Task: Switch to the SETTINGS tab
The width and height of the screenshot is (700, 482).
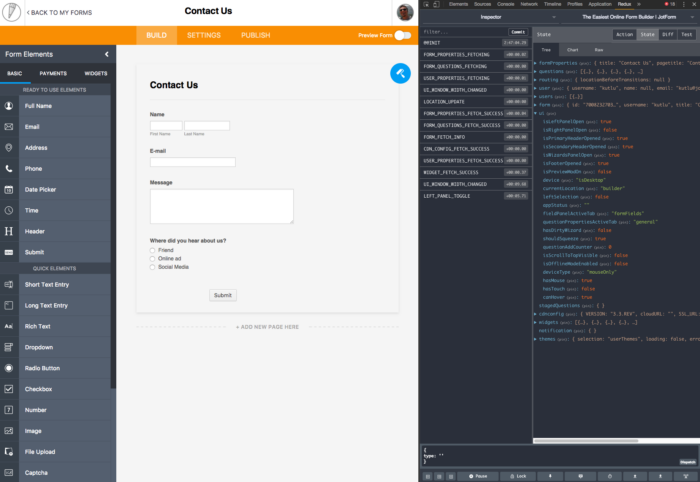Action: (x=204, y=35)
